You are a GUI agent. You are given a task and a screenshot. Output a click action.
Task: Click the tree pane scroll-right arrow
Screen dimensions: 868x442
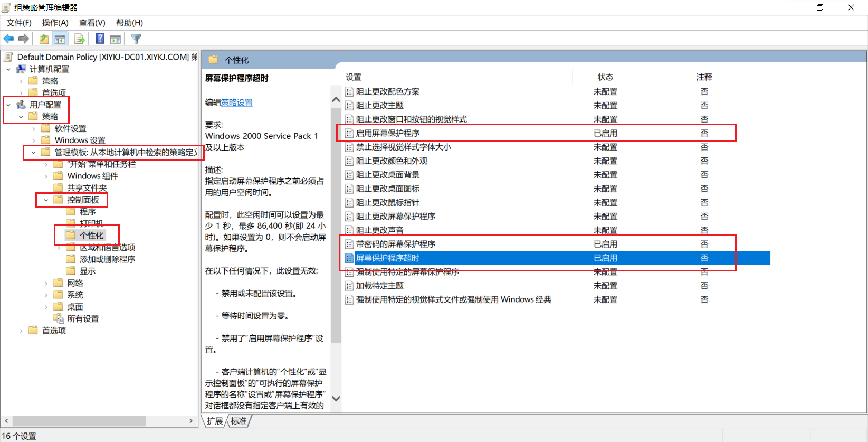[x=191, y=421]
